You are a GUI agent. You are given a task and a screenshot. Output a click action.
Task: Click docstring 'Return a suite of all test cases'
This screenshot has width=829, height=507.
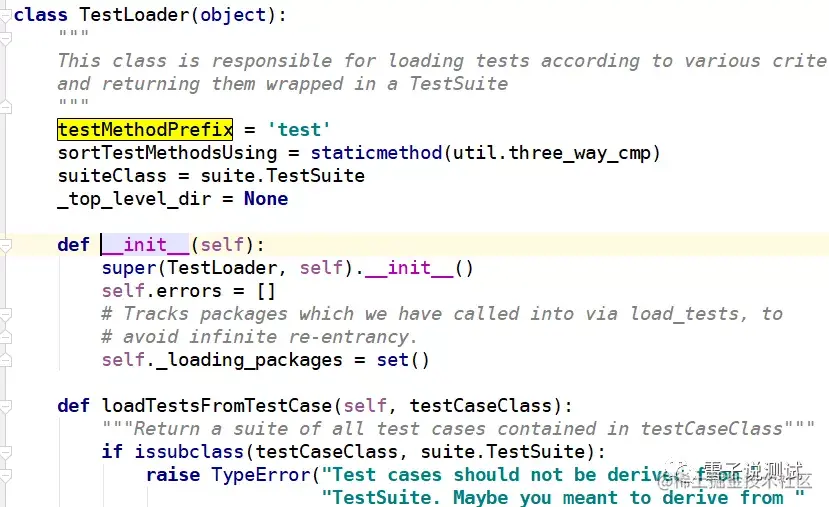458,429
